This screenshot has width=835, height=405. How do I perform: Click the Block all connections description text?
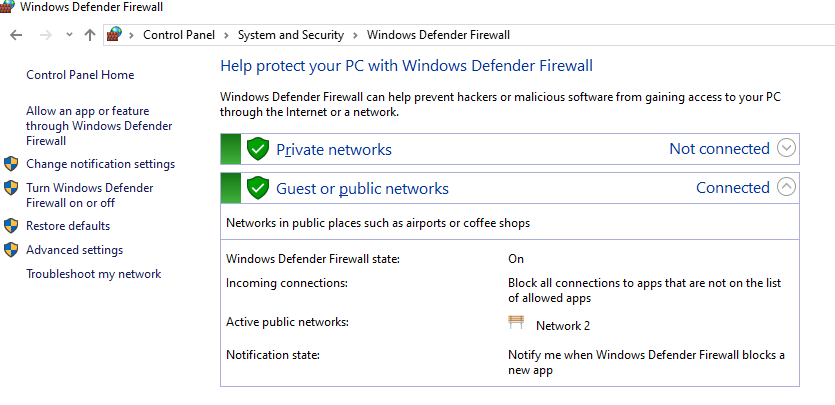point(644,291)
